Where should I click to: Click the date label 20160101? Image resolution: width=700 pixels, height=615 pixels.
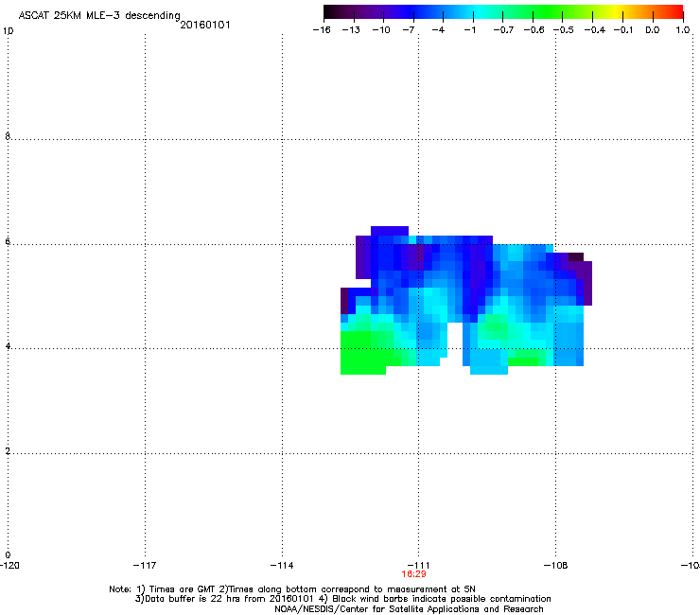pyautogui.click(x=205, y=25)
